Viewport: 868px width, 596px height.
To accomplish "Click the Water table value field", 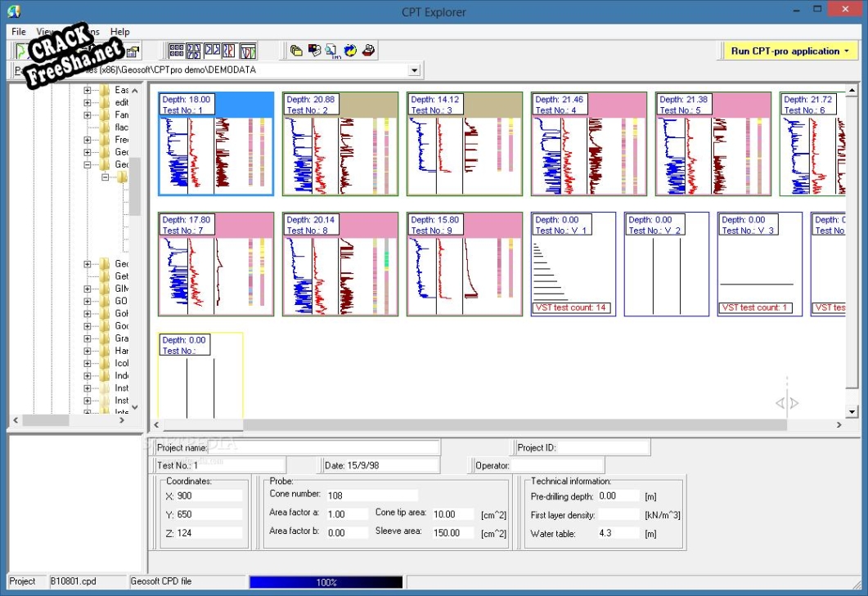I will point(617,533).
